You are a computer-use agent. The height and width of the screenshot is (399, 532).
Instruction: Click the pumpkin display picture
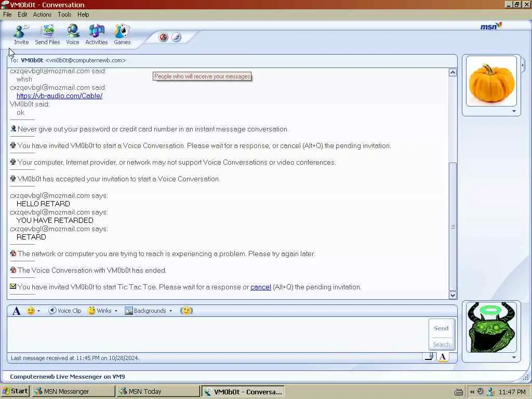pos(491,82)
